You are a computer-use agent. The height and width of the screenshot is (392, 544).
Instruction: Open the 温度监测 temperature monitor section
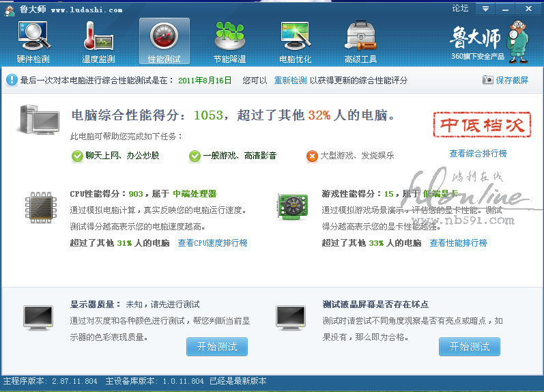98,42
